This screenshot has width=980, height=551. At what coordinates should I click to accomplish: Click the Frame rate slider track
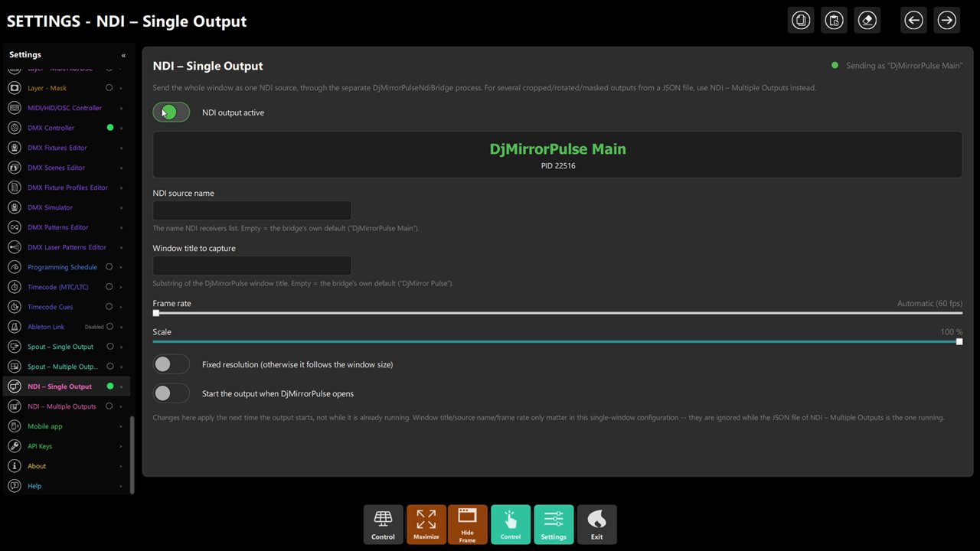click(557, 313)
